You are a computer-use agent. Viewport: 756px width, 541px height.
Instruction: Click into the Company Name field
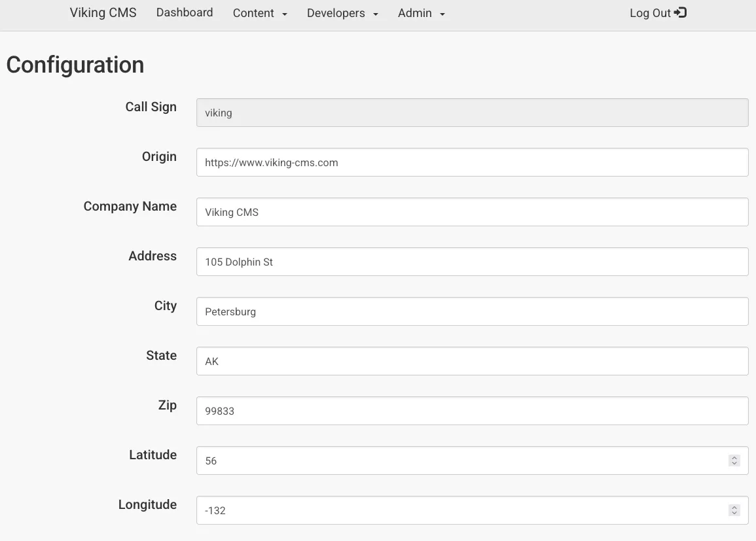471,212
